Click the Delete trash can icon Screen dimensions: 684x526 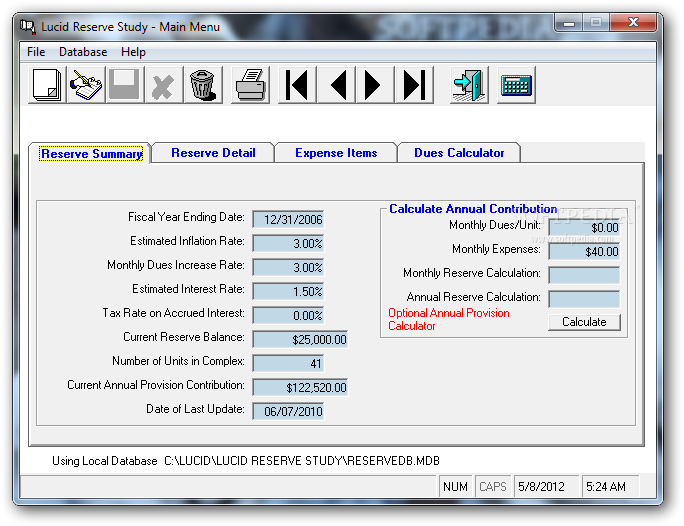(203, 85)
